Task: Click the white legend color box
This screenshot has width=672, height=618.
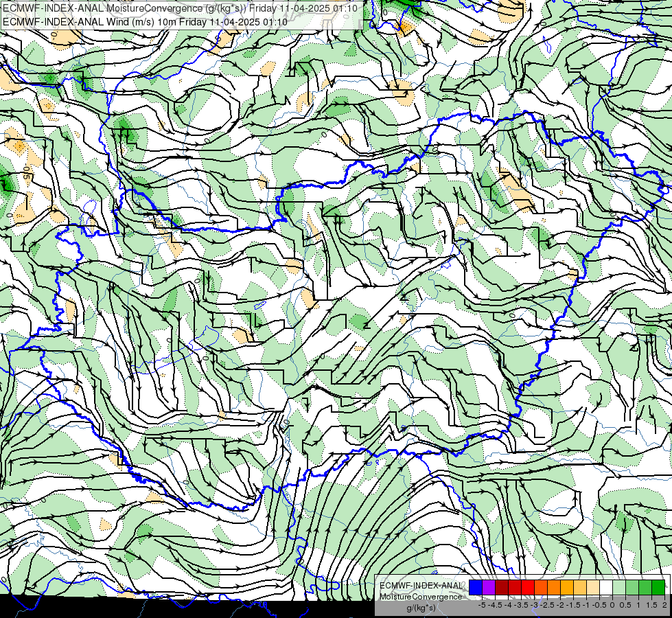Action: tap(606, 587)
